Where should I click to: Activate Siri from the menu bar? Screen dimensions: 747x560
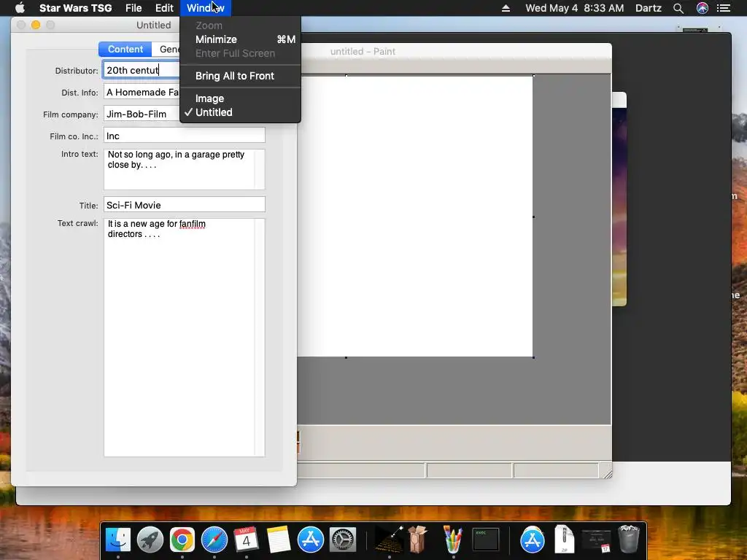tap(703, 8)
